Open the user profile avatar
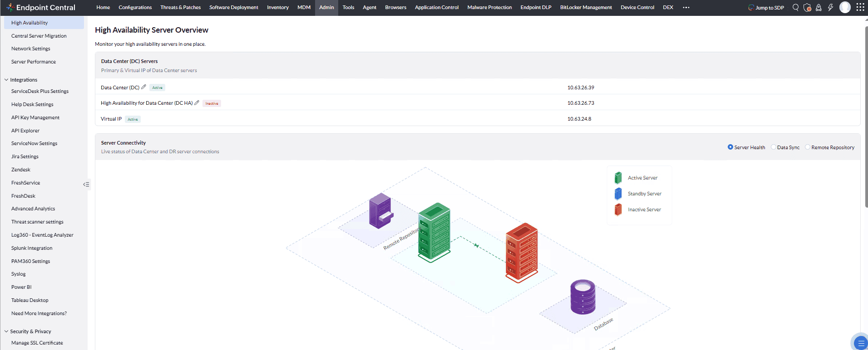868x350 pixels. click(x=845, y=7)
